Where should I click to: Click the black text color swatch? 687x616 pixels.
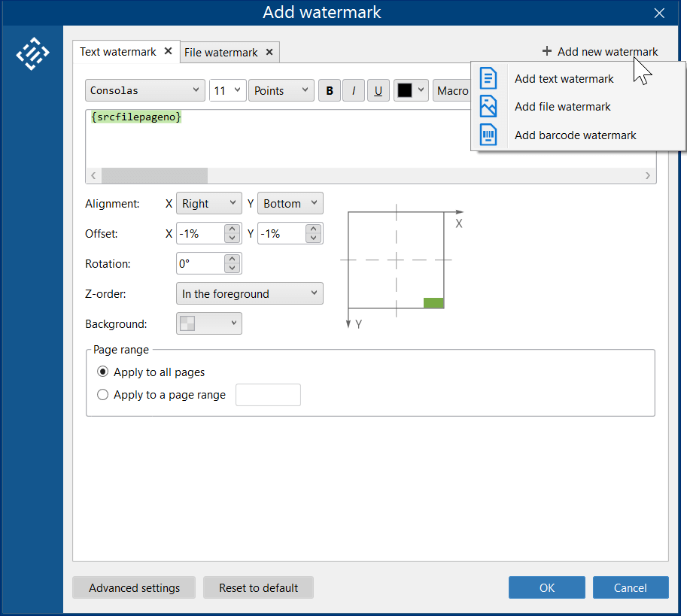(404, 90)
